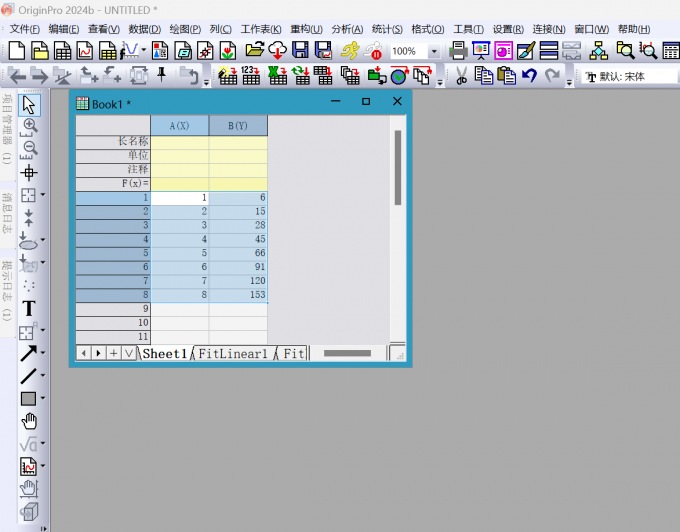The width and height of the screenshot is (680, 532).
Task: Open the 统计(S) menu
Action: 387,29
